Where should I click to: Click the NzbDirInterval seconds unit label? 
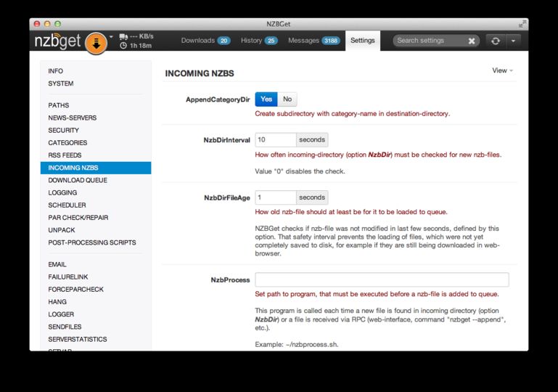coord(312,140)
